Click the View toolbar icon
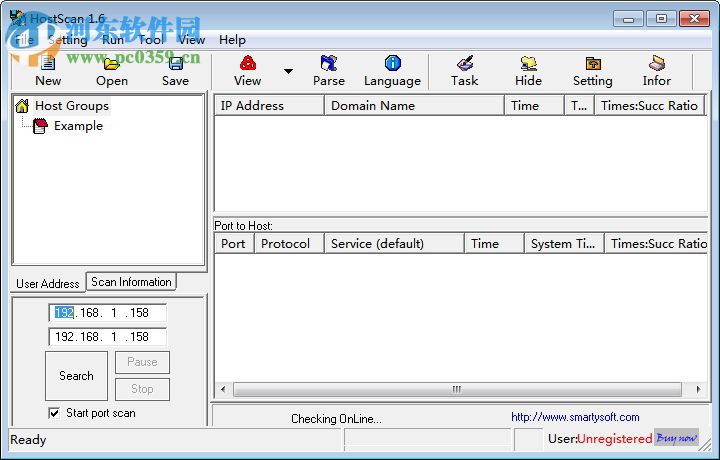The height and width of the screenshot is (460, 720). [x=248, y=63]
